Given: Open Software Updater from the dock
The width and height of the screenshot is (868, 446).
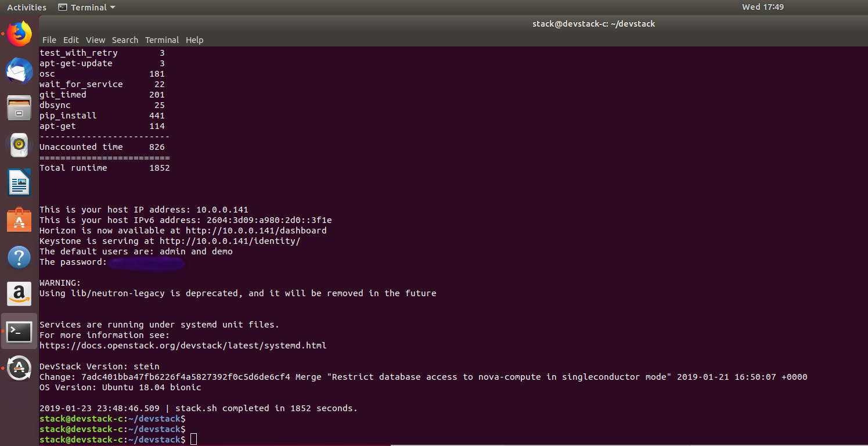Looking at the screenshot, I should tap(19, 368).
